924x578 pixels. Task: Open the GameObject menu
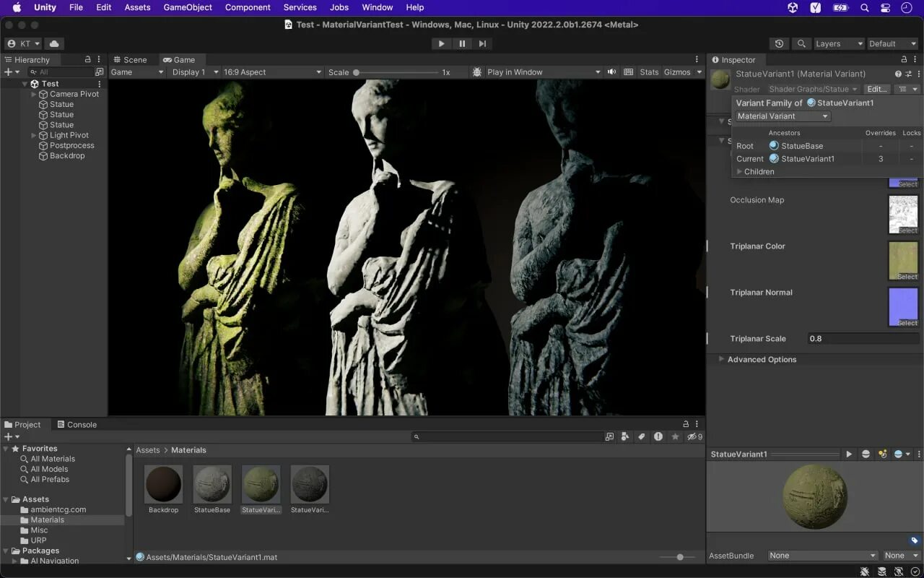[x=188, y=7]
